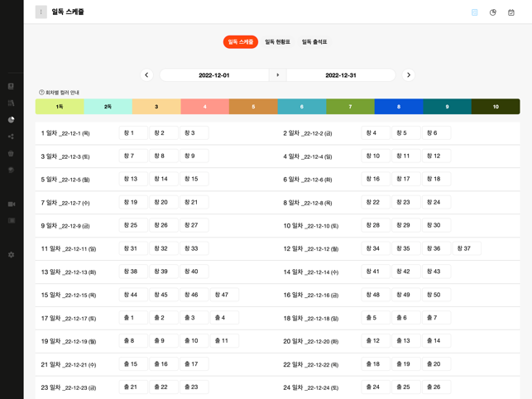Open the pie chart icon in top-right header
Screen dimensions: 532x399
[x=492, y=12]
